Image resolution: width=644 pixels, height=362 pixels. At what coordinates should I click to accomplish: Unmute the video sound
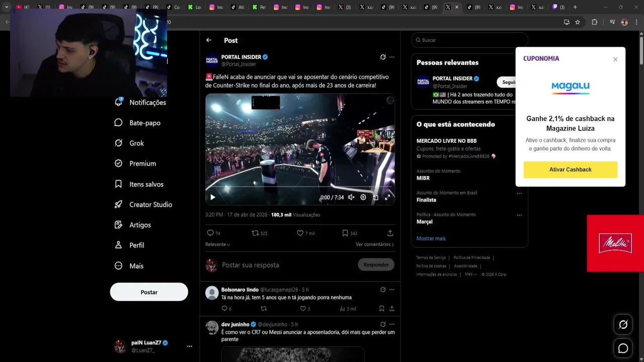tap(351, 198)
